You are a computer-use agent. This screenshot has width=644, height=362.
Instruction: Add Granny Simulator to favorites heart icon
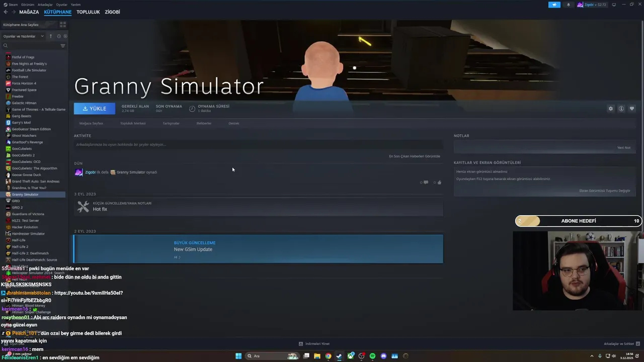(632, 109)
